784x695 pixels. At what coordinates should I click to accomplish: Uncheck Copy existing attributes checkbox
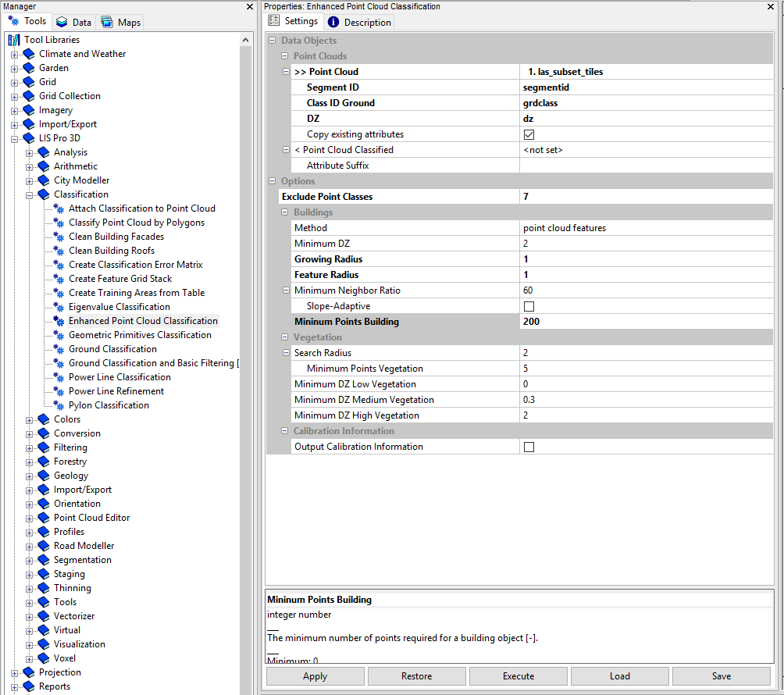tap(529, 134)
